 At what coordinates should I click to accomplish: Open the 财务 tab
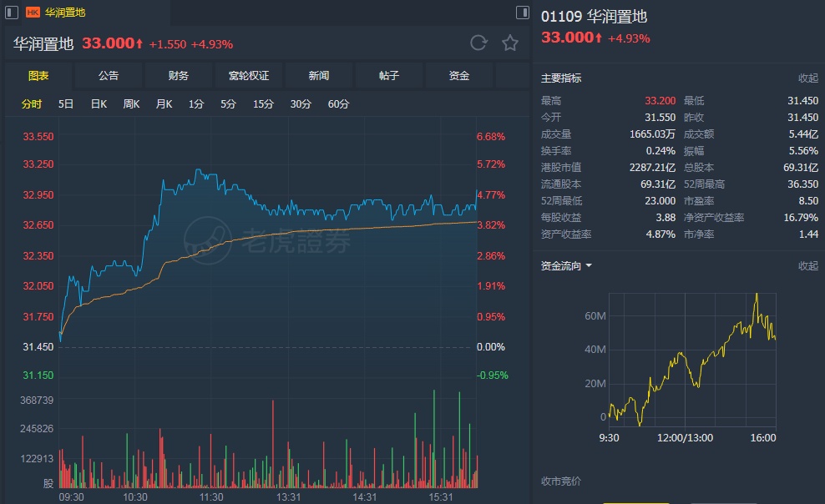tap(179, 76)
